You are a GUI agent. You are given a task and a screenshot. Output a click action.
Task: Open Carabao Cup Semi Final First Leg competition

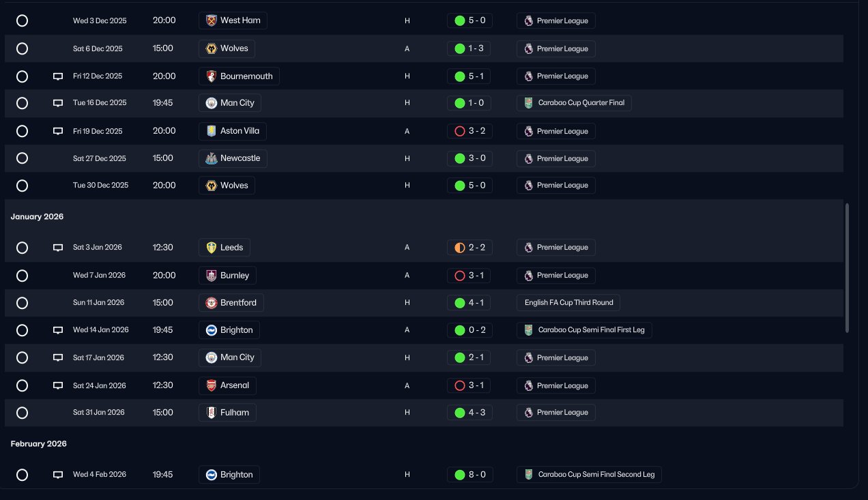pyautogui.click(x=584, y=330)
